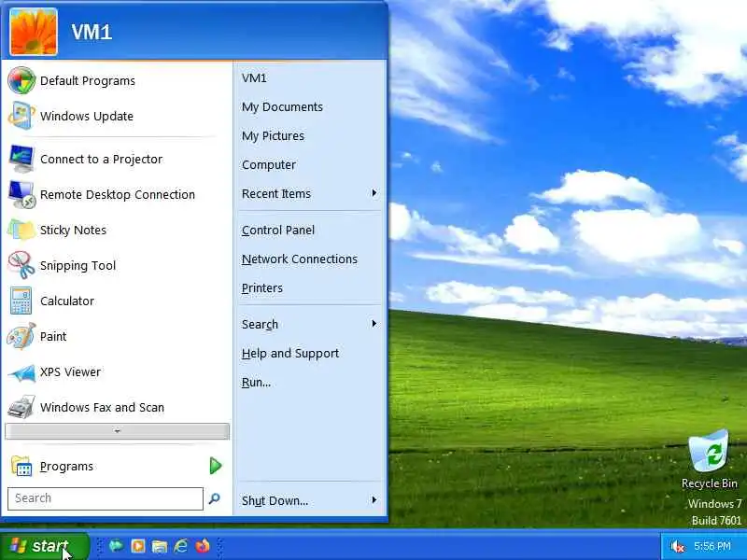Launch Firefox from quick launch
Viewport: 747px width, 560px height.
tap(203, 545)
